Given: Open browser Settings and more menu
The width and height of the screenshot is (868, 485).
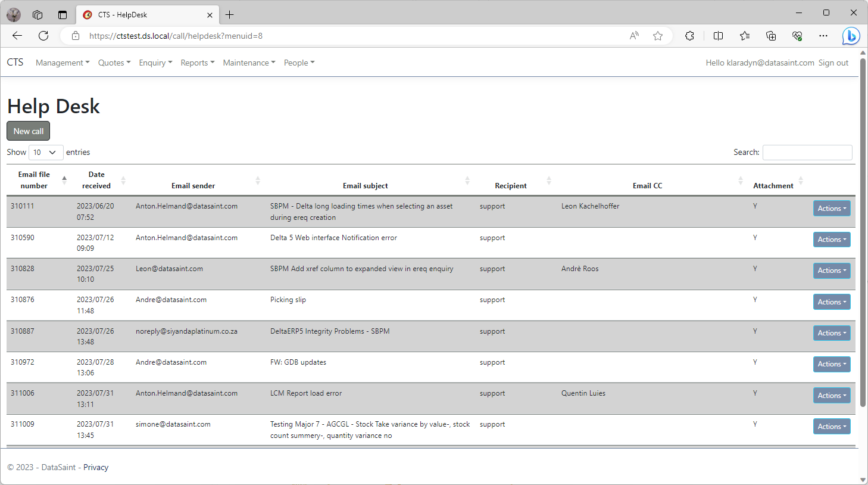Looking at the screenshot, I should (x=823, y=36).
